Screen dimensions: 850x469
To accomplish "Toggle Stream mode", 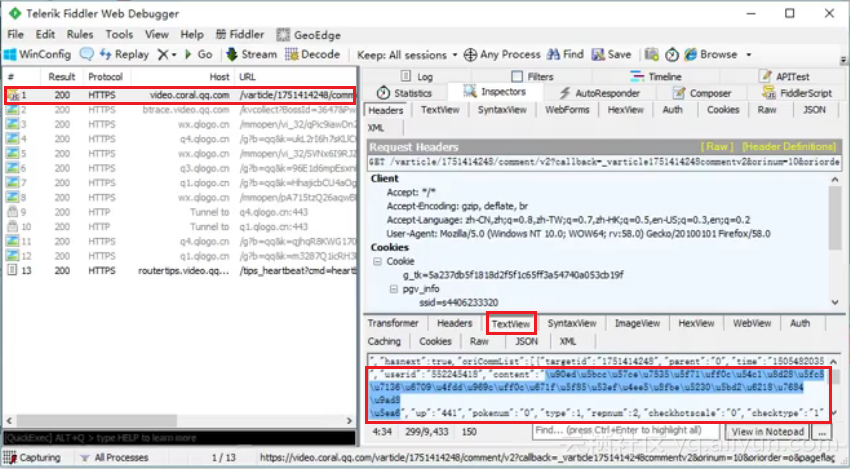I will coord(251,54).
